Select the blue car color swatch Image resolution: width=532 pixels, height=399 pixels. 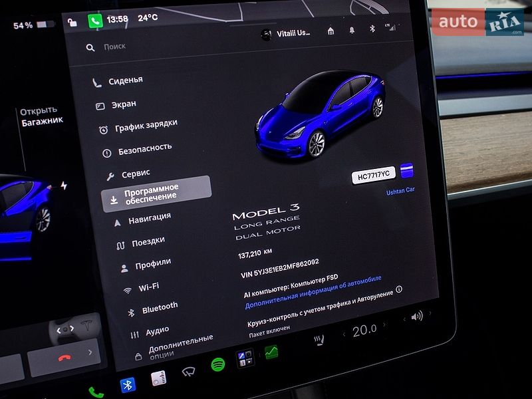pyautogui.click(x=407, y=170)
